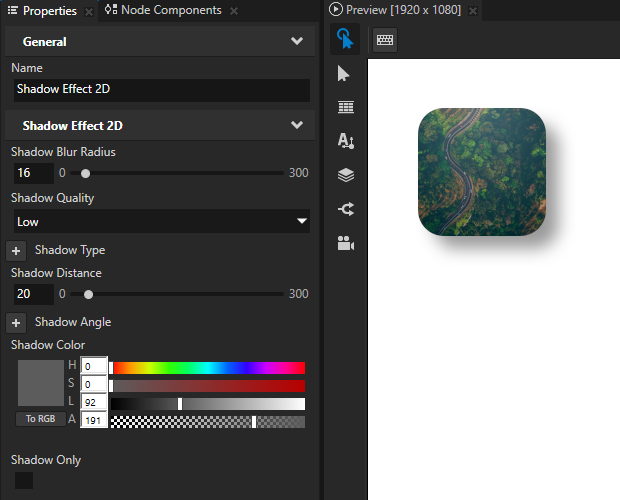This screenshot has height=500, width=620.
Task: Click the Node Components tab icon
Action: point(111,9)
